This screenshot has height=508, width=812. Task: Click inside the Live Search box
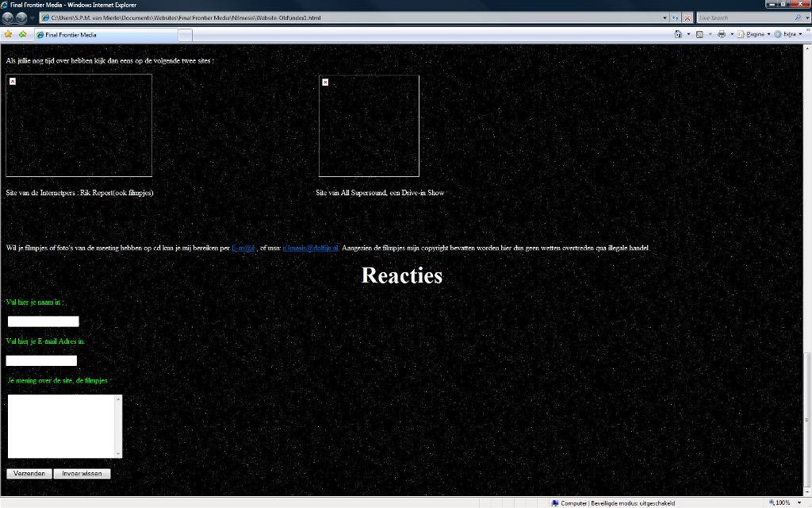745,17
